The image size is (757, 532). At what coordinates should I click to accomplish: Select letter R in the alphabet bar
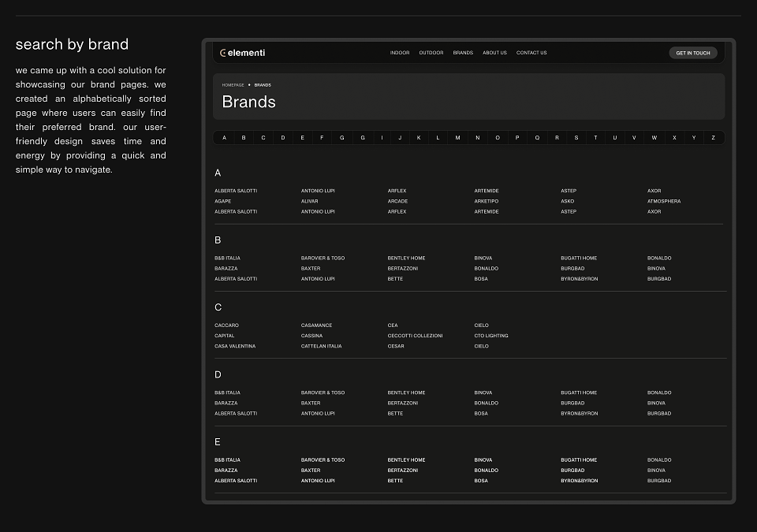pyautogui.click(x=557, y=138)
